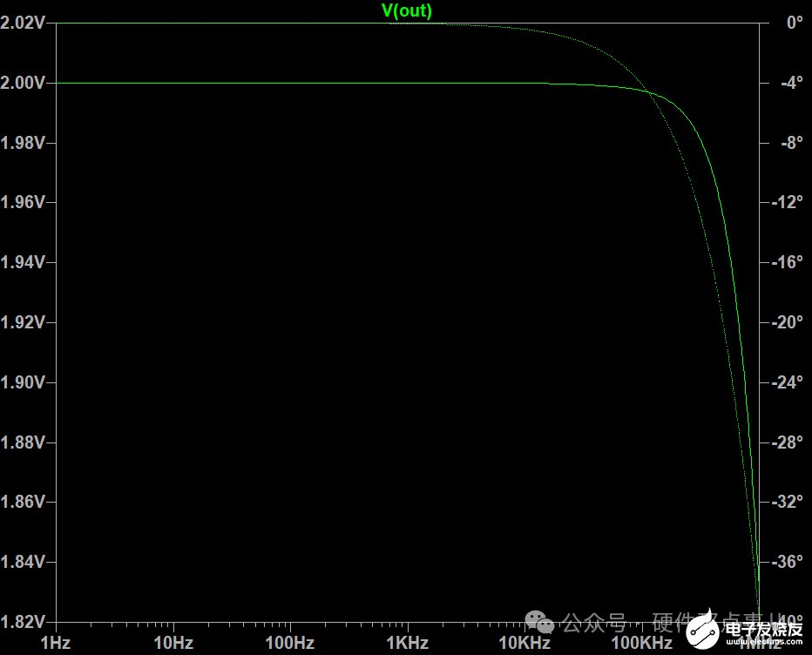
Task: Click the 1.94V left axis label
Action: [x=23, y=262]
